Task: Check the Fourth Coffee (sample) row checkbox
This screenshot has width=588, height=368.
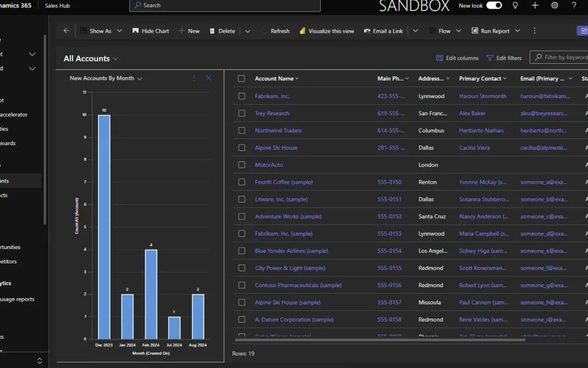Action: tap(242, 182)
